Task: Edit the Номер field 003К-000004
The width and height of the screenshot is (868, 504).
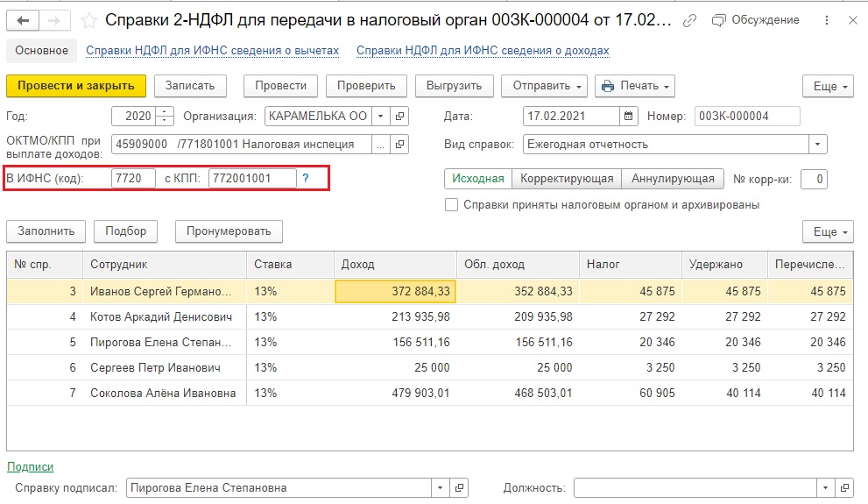Action: (747, 117)
